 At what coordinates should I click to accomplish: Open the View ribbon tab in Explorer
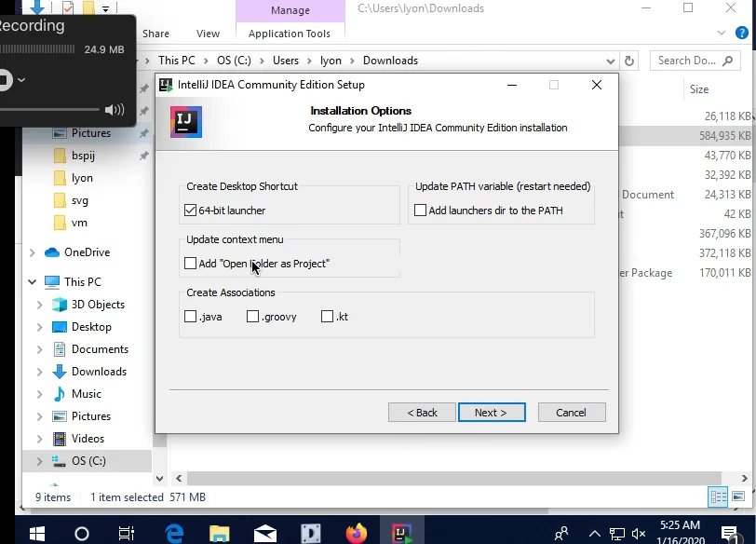(208, 34)
